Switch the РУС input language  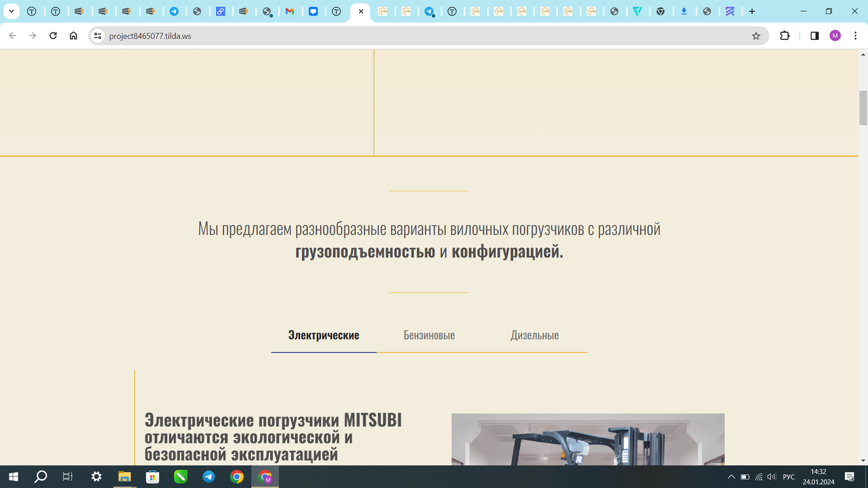789,477
